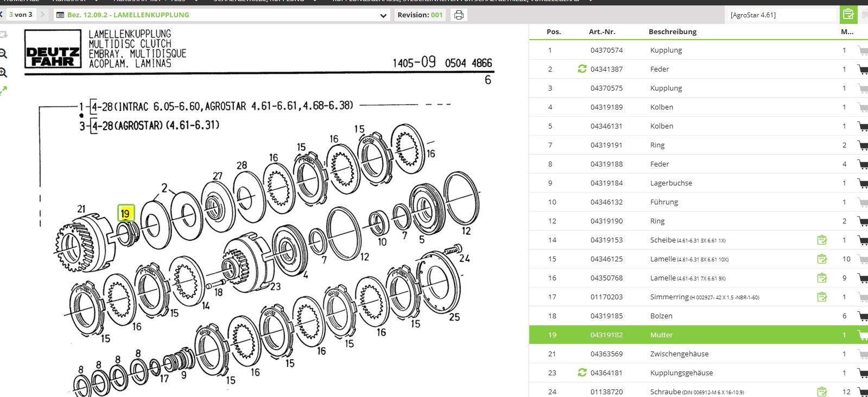Viewport: 868px width, 397px height.
Task: Add Feder 04341387 to the cart
Action: click(862, 69)
